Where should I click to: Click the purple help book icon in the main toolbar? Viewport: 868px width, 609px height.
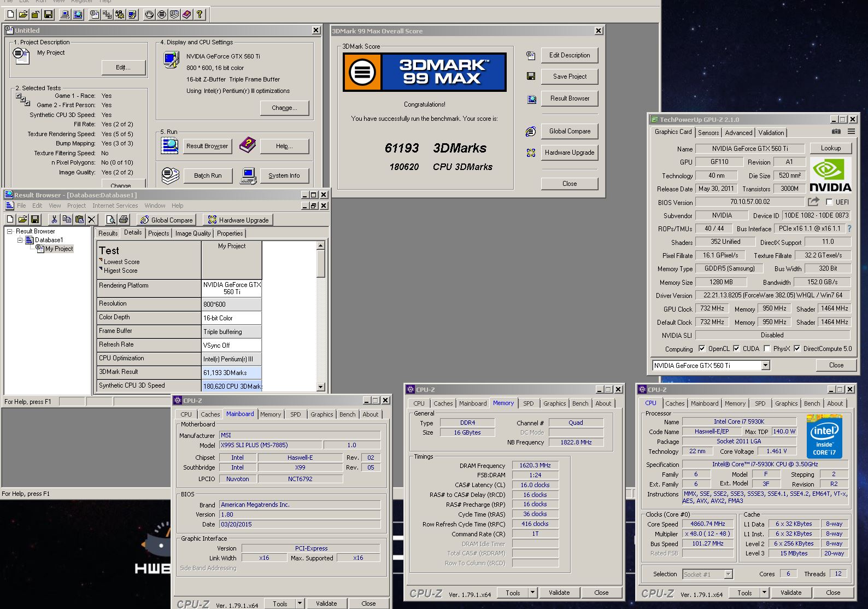(187, 14)
